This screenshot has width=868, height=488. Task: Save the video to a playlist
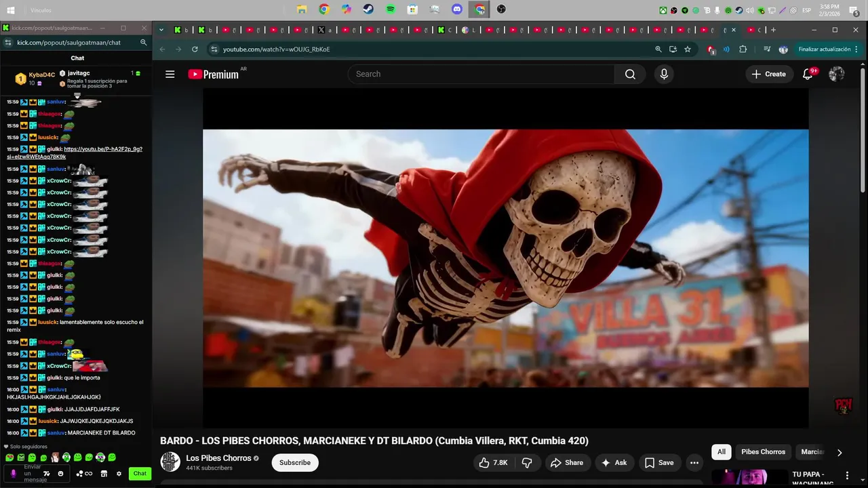click(659, 463)
